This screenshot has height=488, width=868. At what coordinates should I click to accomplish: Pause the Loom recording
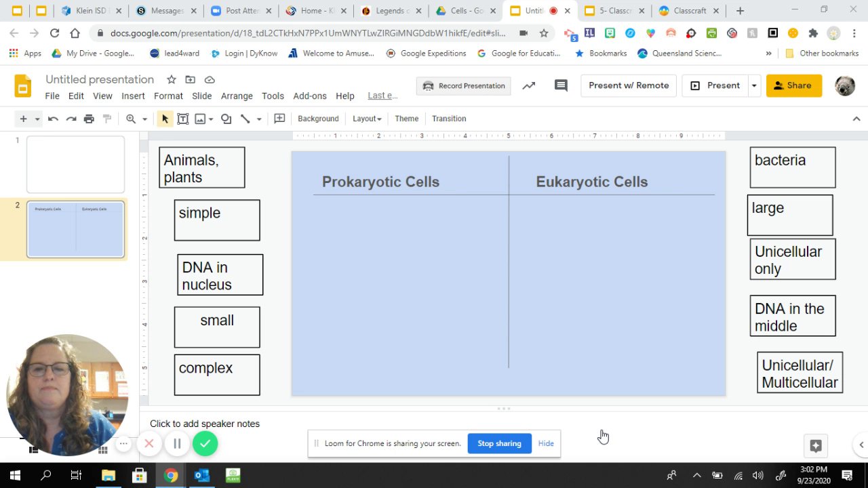(x=177, y=443)
